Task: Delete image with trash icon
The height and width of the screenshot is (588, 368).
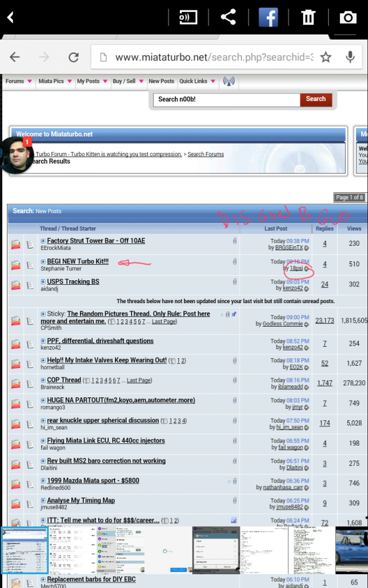Action: 308,17
